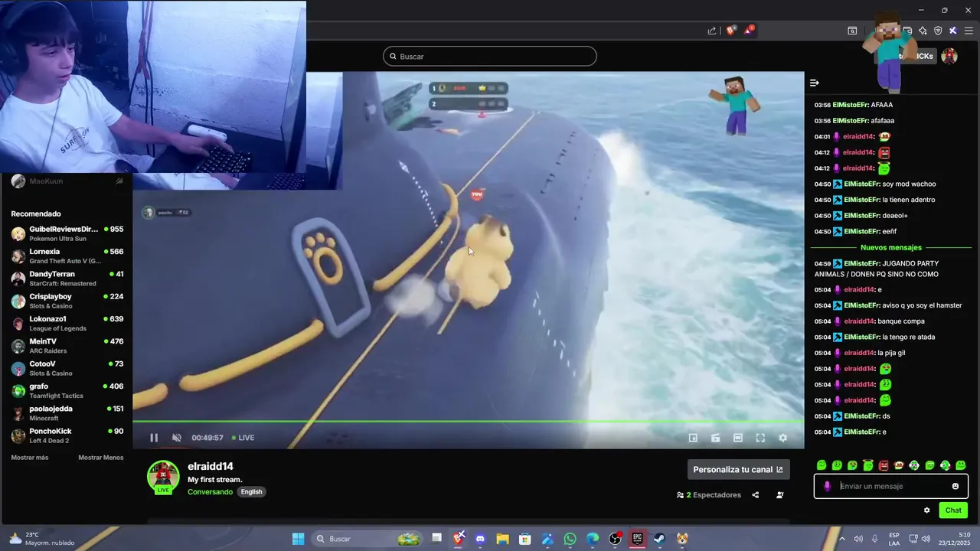Focus the Enviar un mensaje field

892,486
